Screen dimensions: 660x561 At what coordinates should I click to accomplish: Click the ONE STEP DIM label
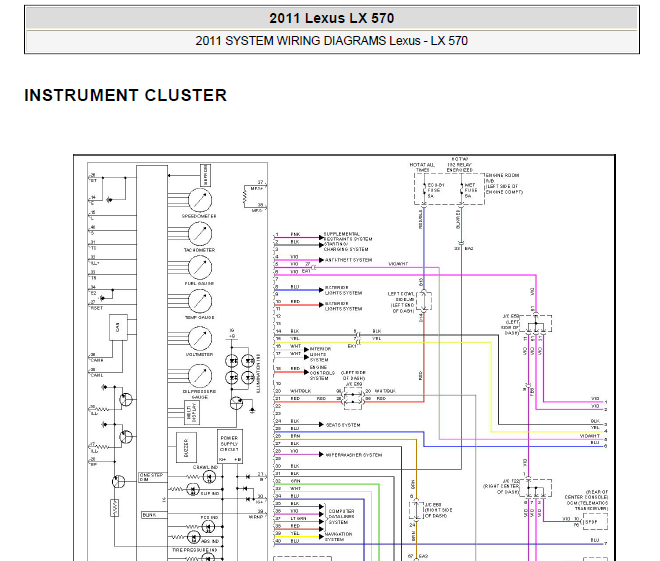coord(152,477)
